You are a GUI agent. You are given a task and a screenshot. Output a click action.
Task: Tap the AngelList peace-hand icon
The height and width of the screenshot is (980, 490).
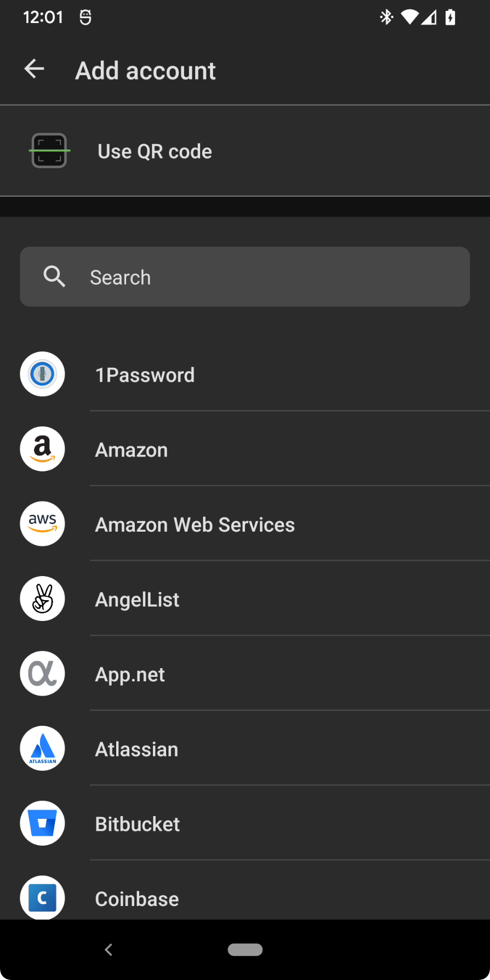[x=43, y=599]
